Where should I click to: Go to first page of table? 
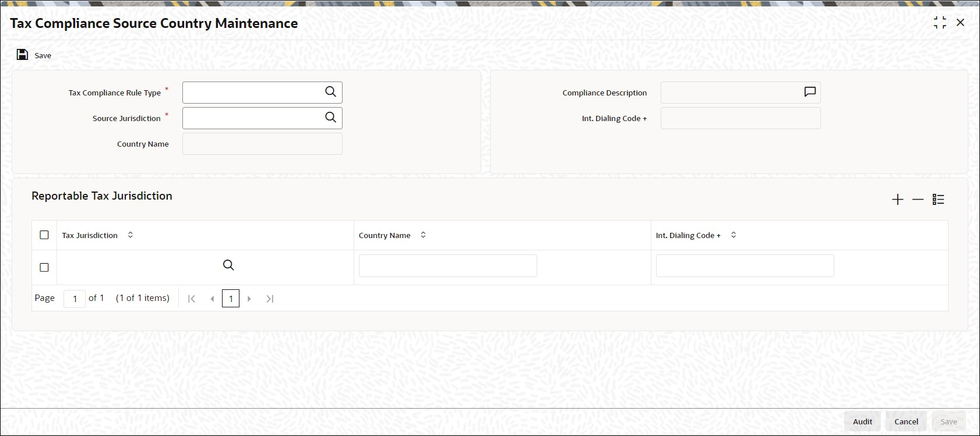(x=192, y=299)
